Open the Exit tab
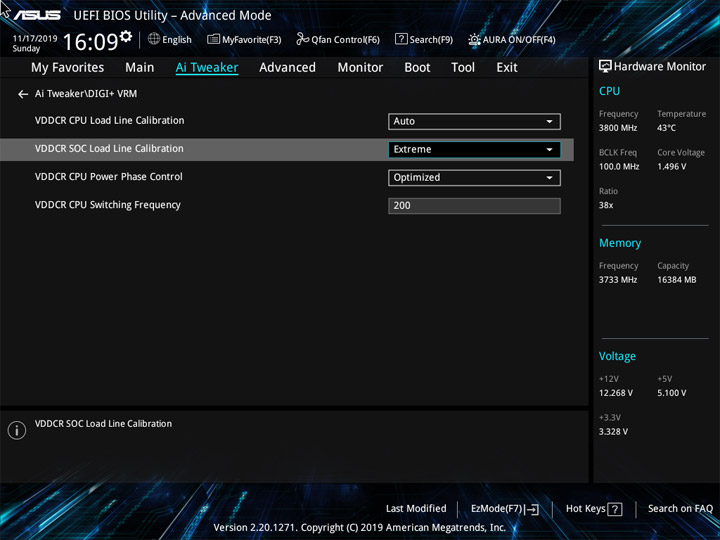Image resolution: width=720 pixels, height=540 pixels. click(507, 68)
